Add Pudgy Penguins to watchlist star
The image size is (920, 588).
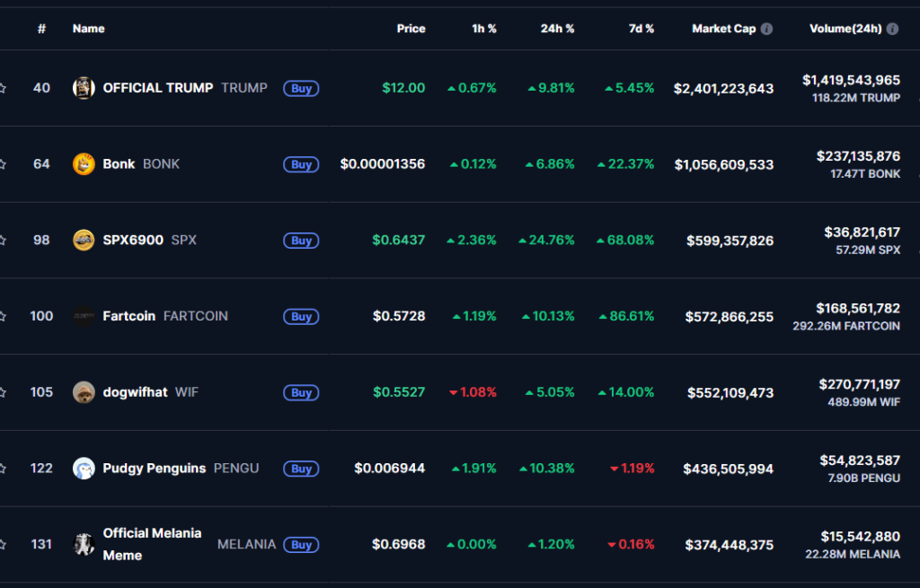(3, 469)
